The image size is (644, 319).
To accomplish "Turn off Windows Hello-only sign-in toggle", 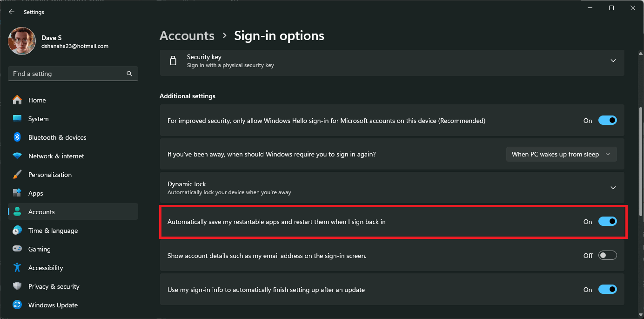I will (607, 121).
